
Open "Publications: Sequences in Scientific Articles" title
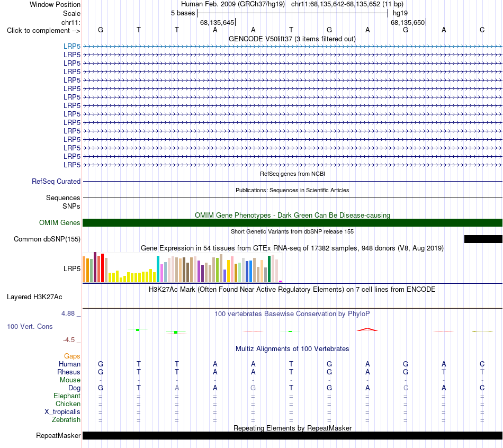point(292,190)
